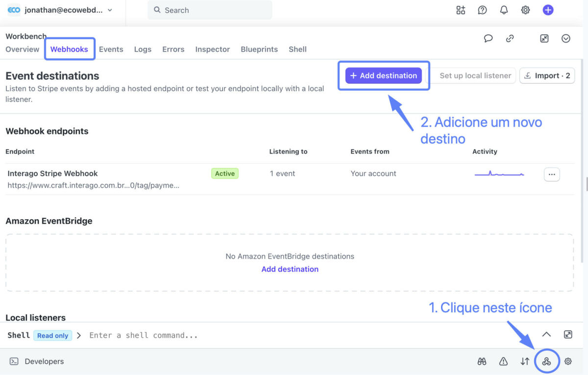Click the purple Add destination button
This screenshot has width=588, height=375.
pos(384,75)
